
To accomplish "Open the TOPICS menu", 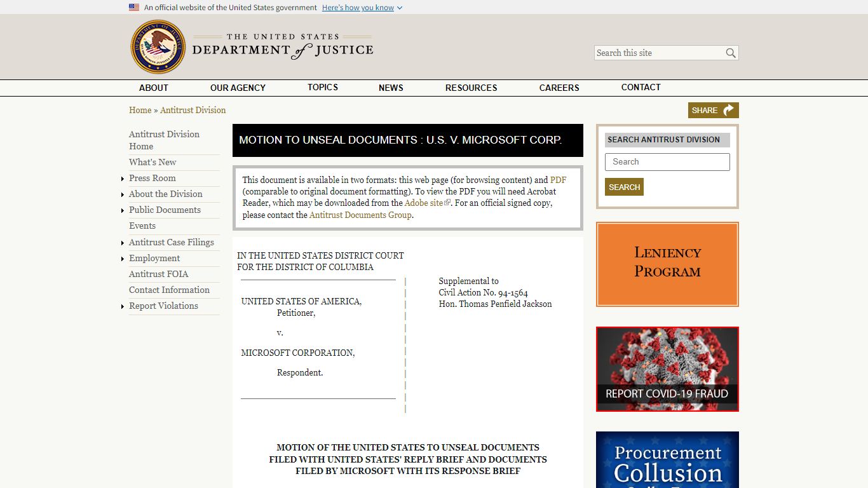I will point(323,87).
